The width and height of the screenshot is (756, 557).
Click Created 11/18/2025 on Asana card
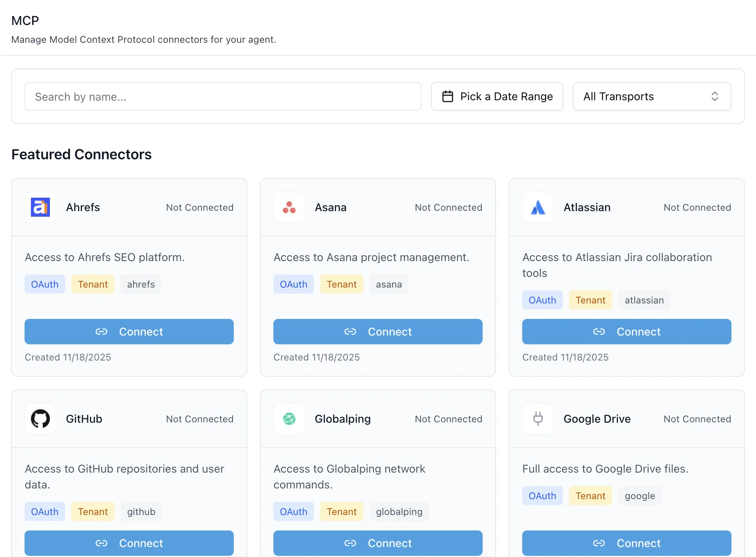pos(317,357)
